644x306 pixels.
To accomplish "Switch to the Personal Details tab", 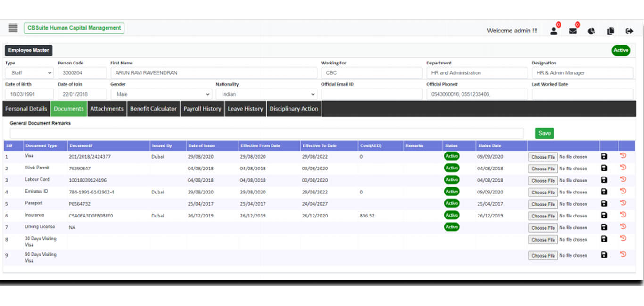I will [x=26, y=109].
